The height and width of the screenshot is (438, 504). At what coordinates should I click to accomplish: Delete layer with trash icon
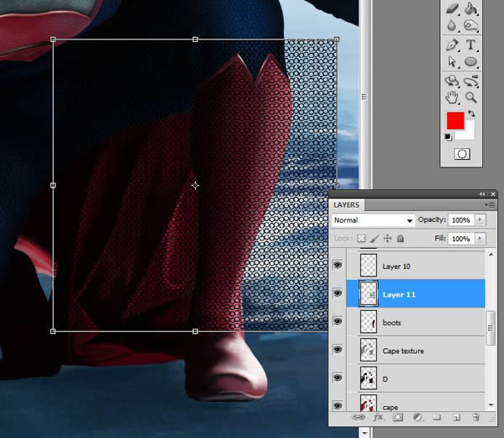[476, 418]
